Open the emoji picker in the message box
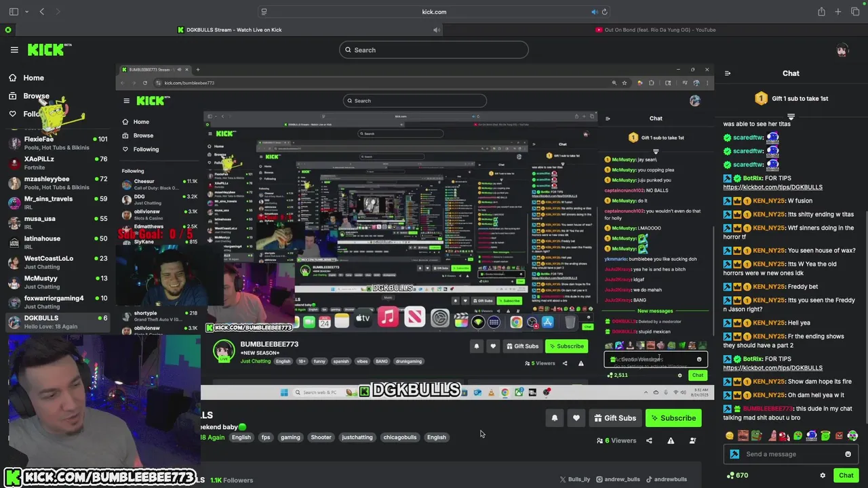This screenshot has height=488, width=868. (x=848, y=454)
